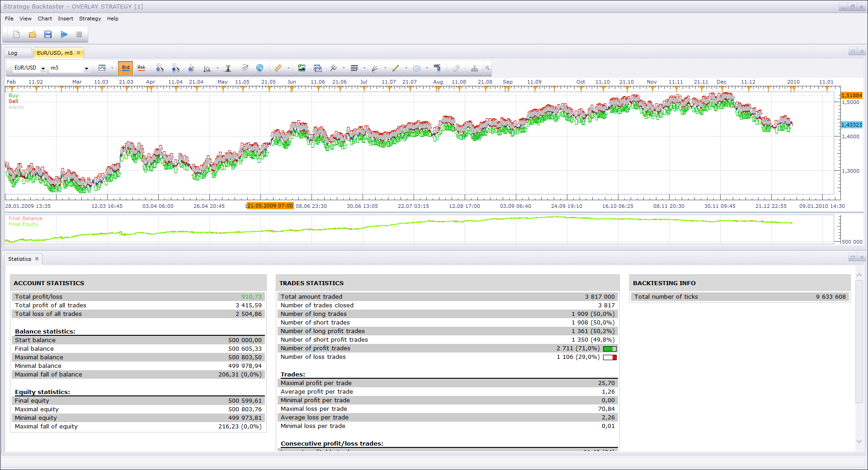Expand the ruler tool dropdown arrow
The image size is (868, 470).
288,68
